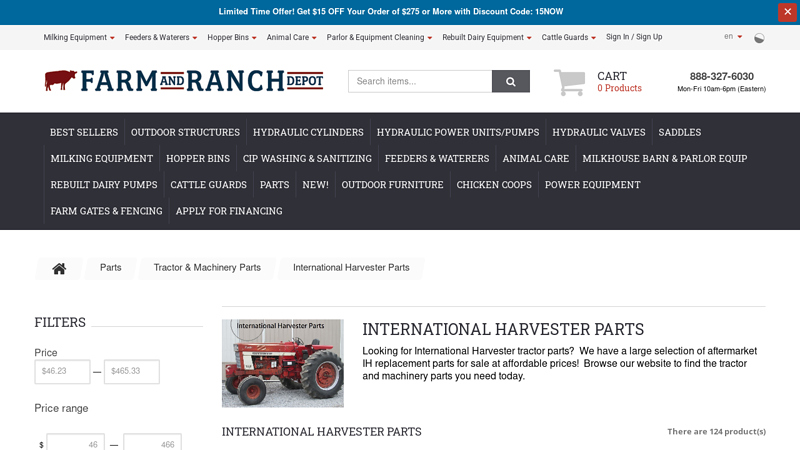The height and width of the screenshot is (450, 800).
Task: Open MILKHOUSE BARN & PARLOR EQUIP
Action: tap(665, 159)
